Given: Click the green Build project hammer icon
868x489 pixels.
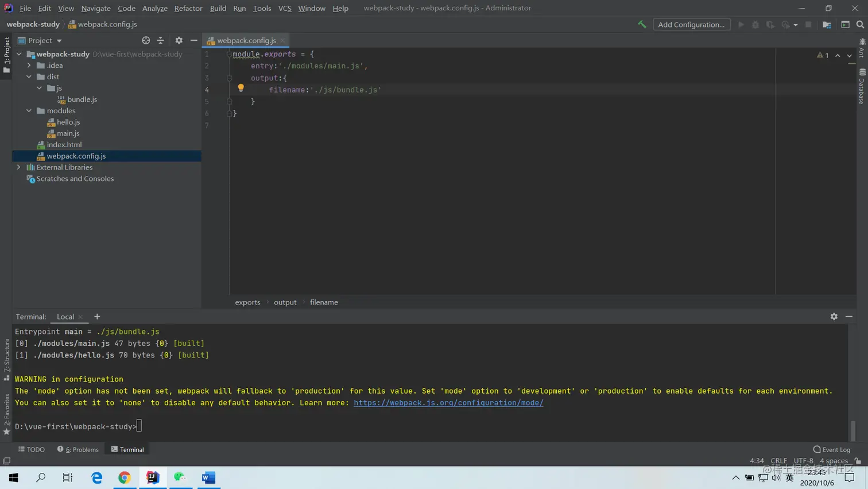Looking at the screenshot, I should pos(642,24).
